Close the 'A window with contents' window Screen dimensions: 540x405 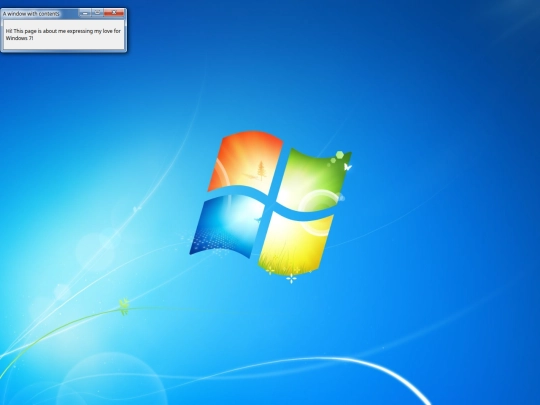click(x=114, y=13)
